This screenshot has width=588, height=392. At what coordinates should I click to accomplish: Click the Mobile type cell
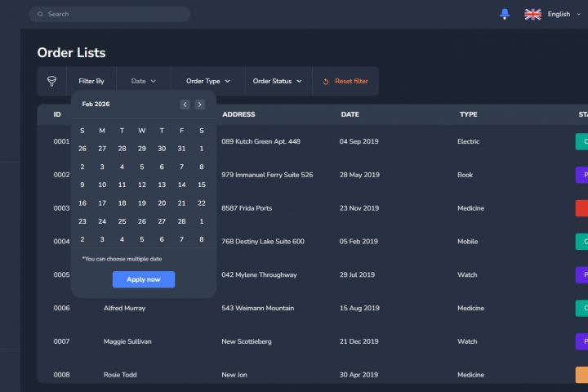[x=468, y=242]
